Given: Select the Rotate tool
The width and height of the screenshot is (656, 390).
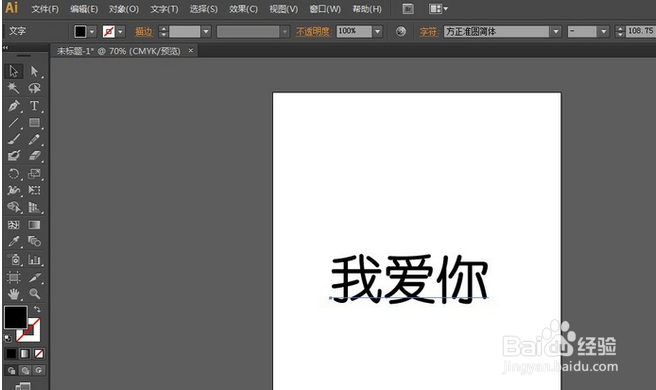Looking at the screenshot, I should (13, 174).
